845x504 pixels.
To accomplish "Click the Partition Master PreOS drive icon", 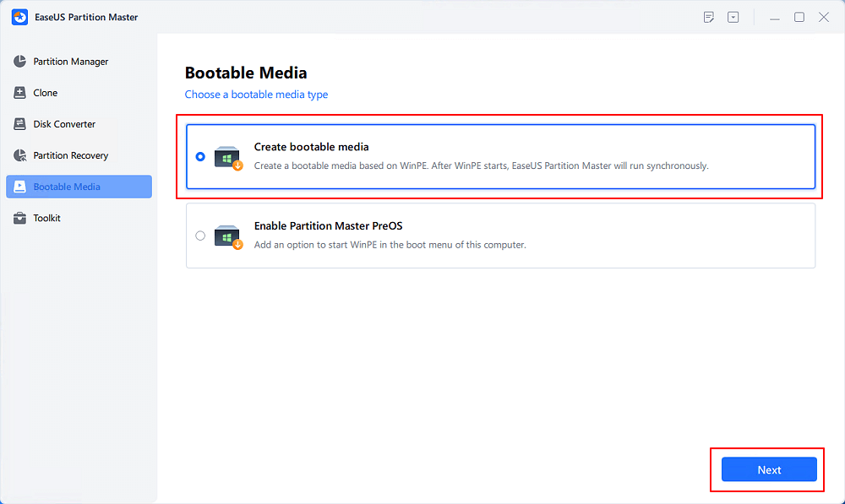I will click(x=228, y=236).
